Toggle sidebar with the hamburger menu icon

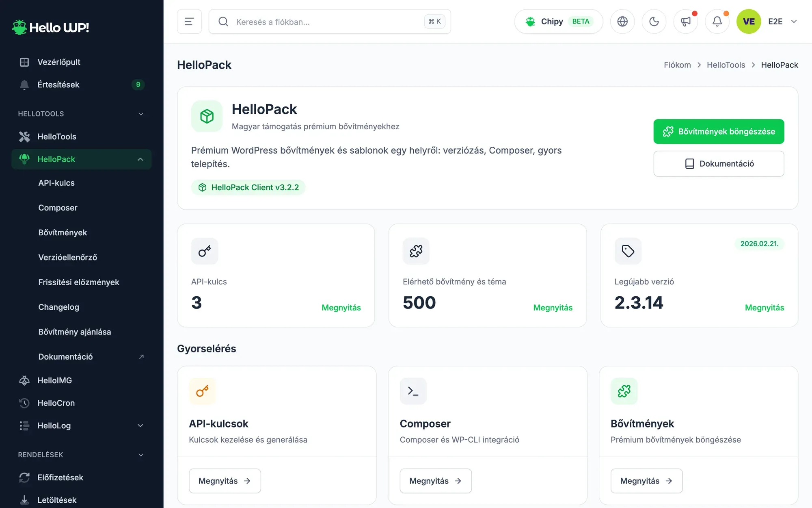pos(189,22)
